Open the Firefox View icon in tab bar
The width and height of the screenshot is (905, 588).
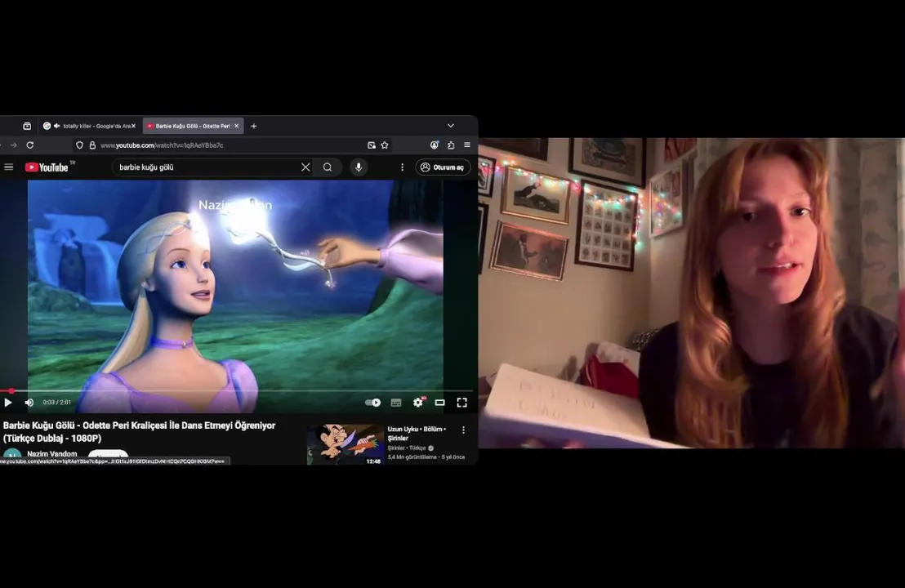pos(27,126)
